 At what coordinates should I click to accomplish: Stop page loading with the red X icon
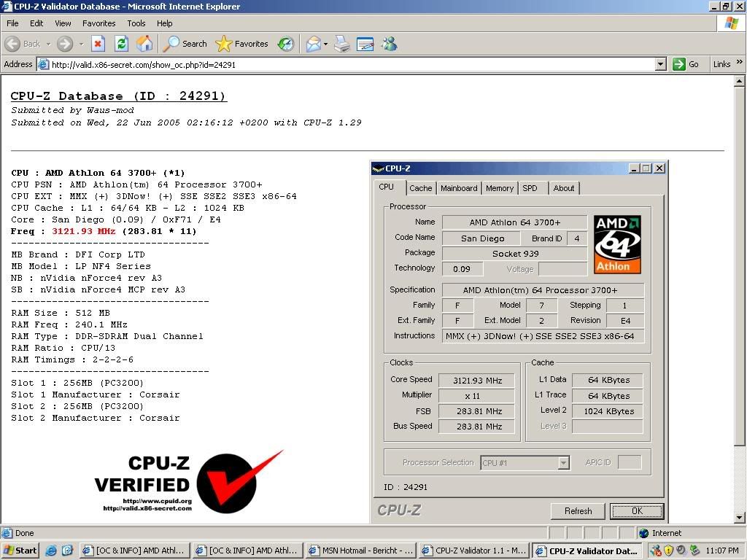click(98, 44)
